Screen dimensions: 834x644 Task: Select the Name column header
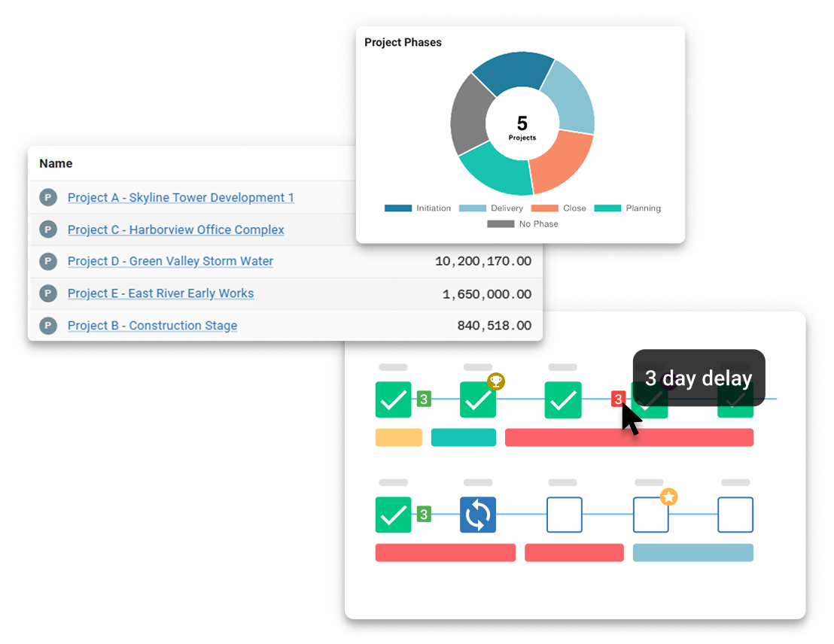click(x=56, y=163)
